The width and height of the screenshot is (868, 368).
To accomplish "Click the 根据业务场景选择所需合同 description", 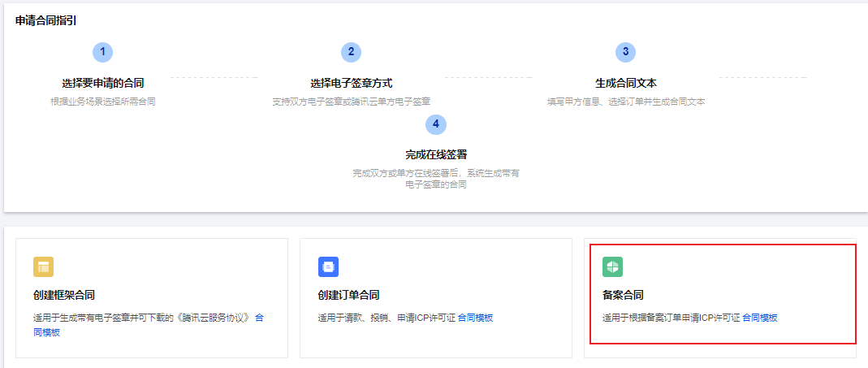I will pos(103,102).
